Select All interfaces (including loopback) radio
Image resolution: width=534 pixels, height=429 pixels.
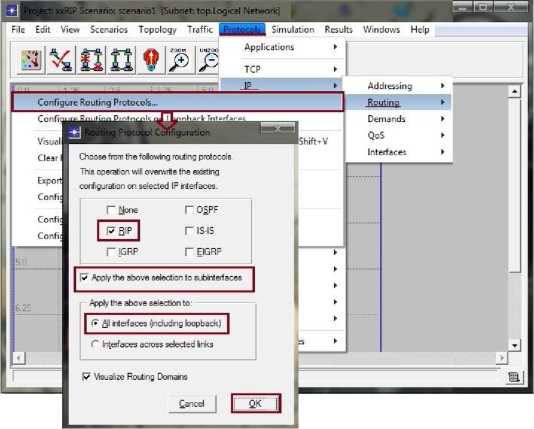[95, 323]
